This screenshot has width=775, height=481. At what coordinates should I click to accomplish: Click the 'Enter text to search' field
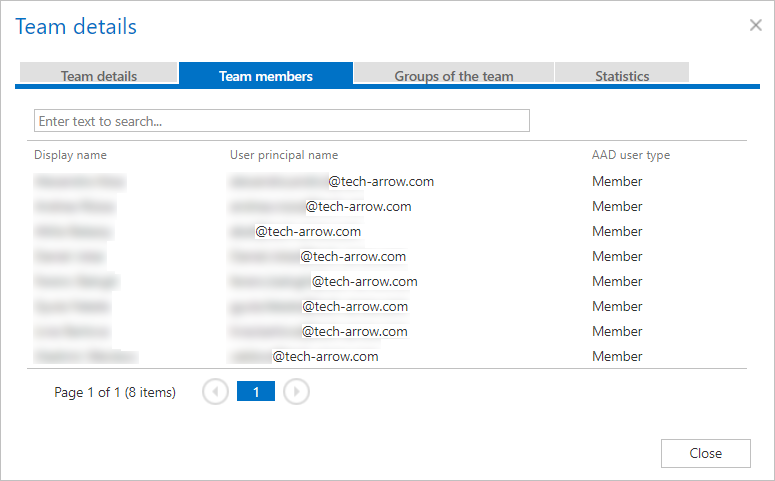[x=282, y=121]
